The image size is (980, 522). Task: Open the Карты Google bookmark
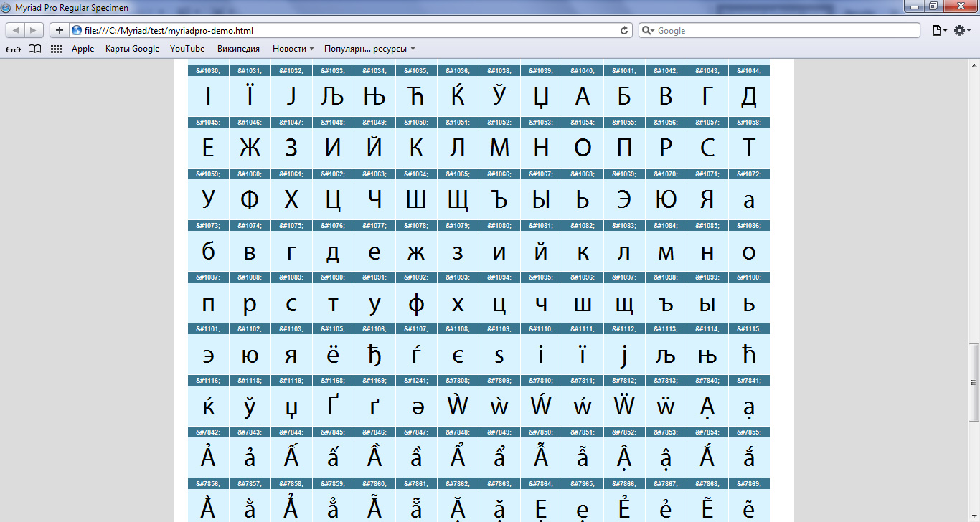(132, 49)
